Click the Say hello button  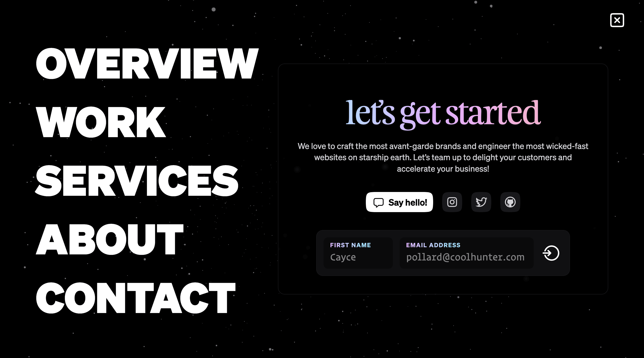400,202
